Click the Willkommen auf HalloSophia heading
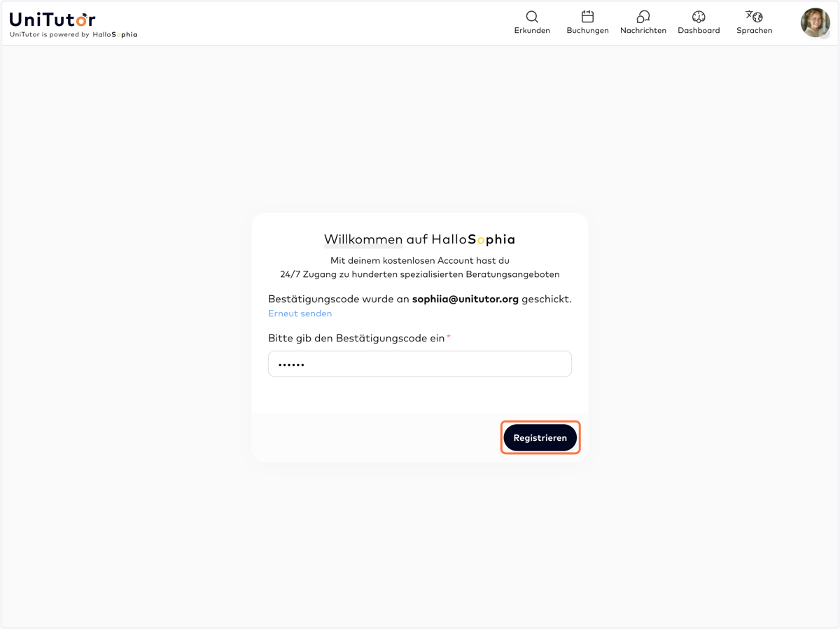Screen dimensions: 840x629 pyautogui.click(x=420, y=239)
